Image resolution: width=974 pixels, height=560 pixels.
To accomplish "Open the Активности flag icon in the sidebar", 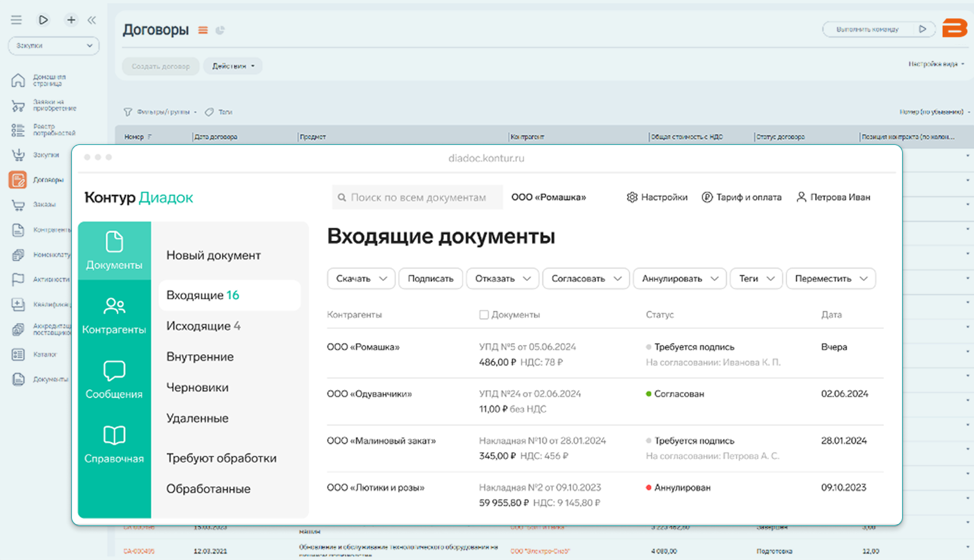I will (x=18, y=279).
